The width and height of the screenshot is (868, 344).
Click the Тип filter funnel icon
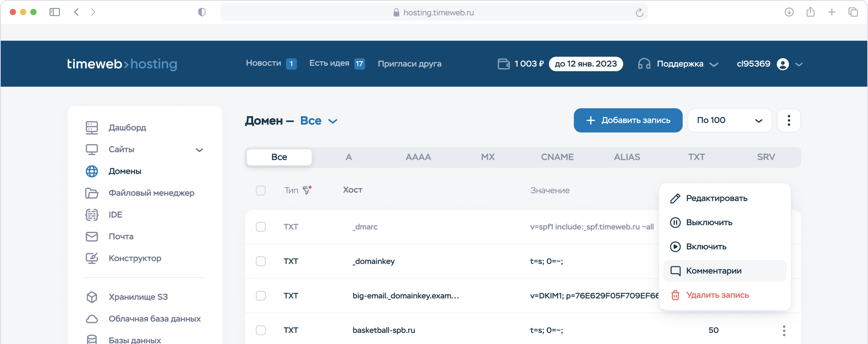click(307, 190)
